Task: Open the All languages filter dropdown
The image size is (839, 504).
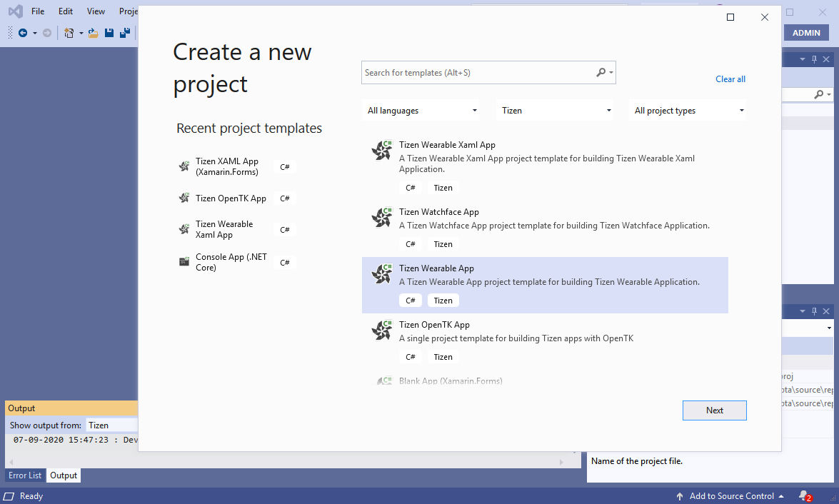Action: (x=422, y=111)
